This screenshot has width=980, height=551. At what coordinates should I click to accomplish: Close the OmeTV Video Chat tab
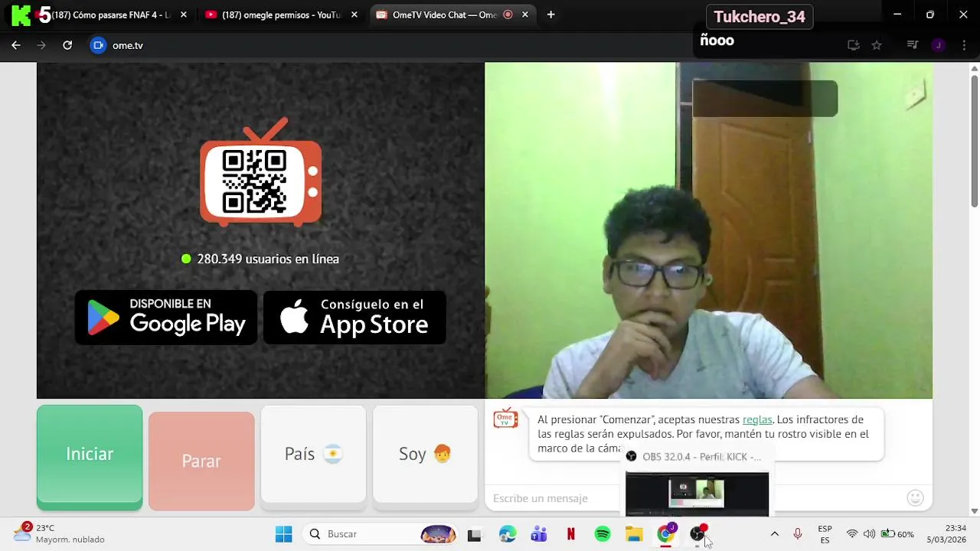[525, 15]
